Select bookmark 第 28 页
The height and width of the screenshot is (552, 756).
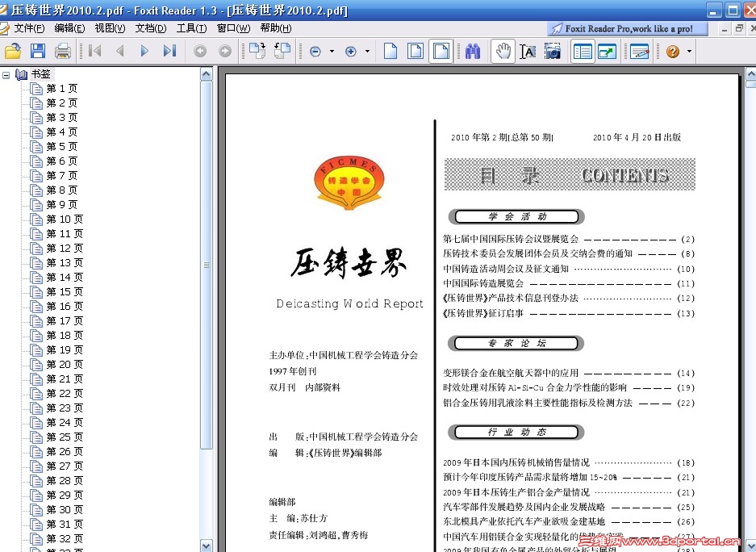coord(65,481)
